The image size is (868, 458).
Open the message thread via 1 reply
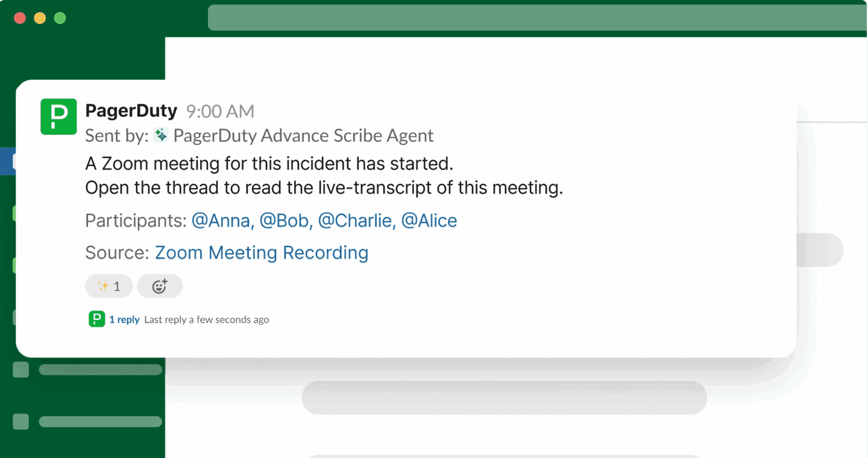pos(125,319)
